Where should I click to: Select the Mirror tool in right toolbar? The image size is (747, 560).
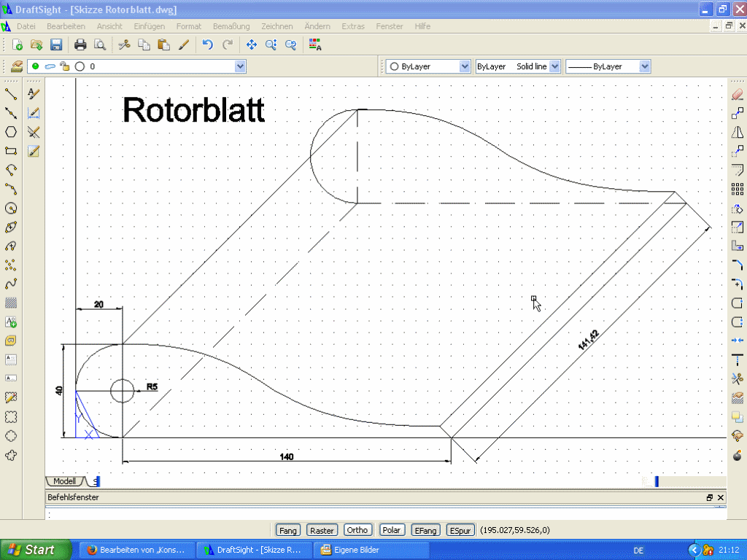coord(738,132)
